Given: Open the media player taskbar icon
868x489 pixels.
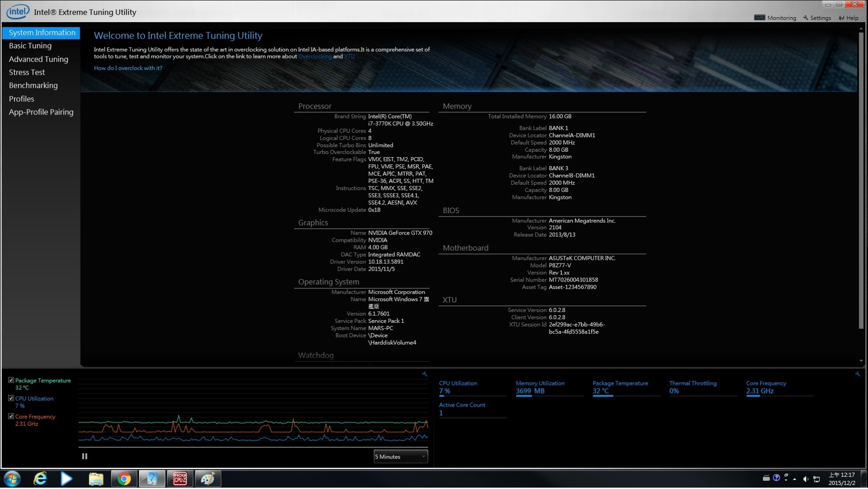Looking at the screenshot, I should tap(67, 479).
